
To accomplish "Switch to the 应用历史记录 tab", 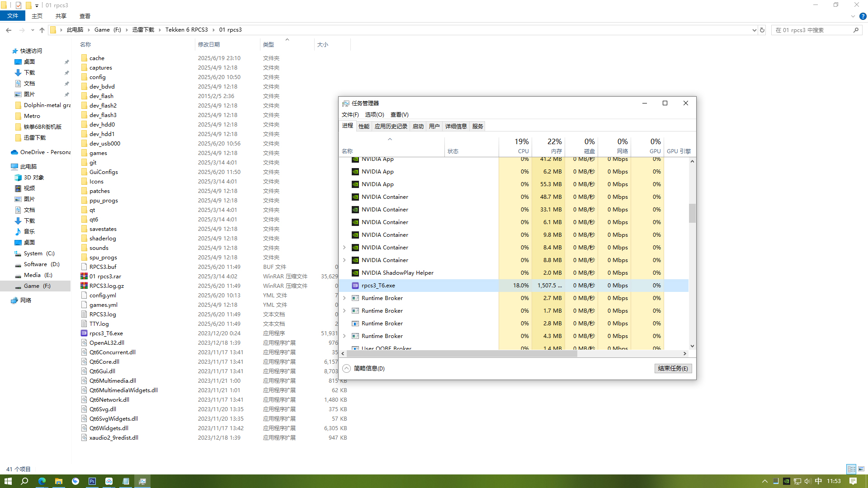I will pos(391,126).
